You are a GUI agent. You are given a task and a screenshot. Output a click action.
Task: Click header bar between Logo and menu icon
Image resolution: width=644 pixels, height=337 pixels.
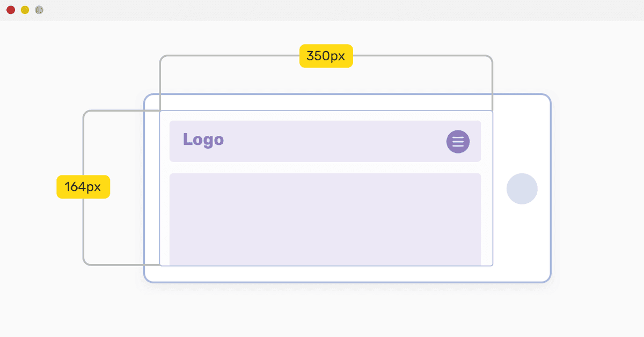pos(333,141)
